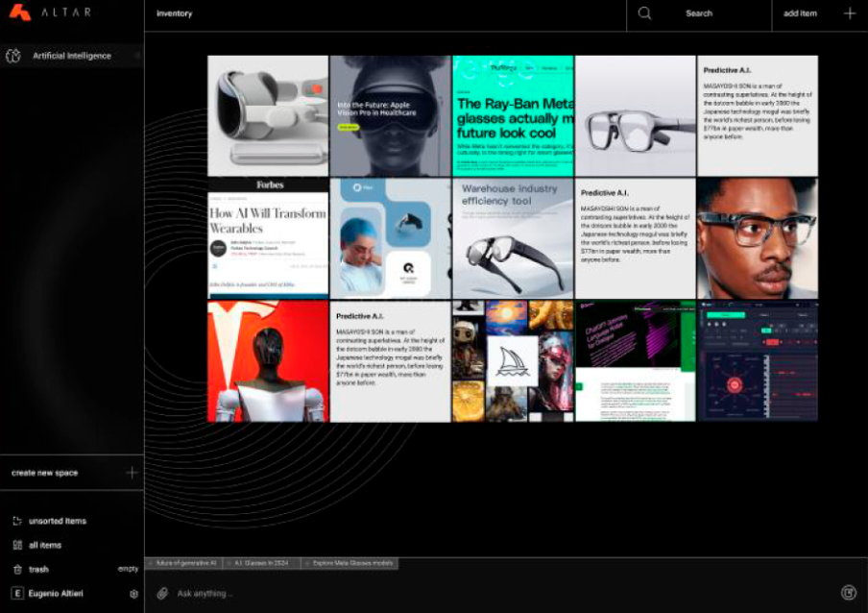Select the Explore Meta Glasses models suggestion

tap(351, 563)
